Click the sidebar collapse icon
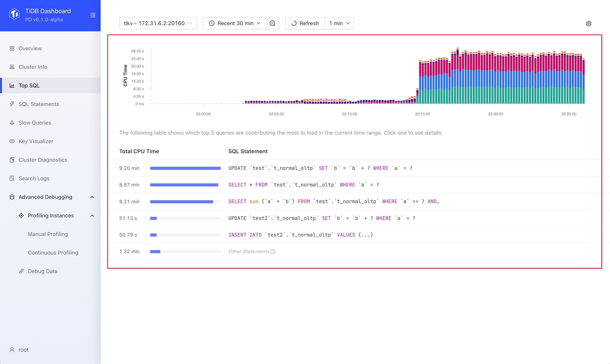Screen dimensions: 610x364 pos(93,15)
